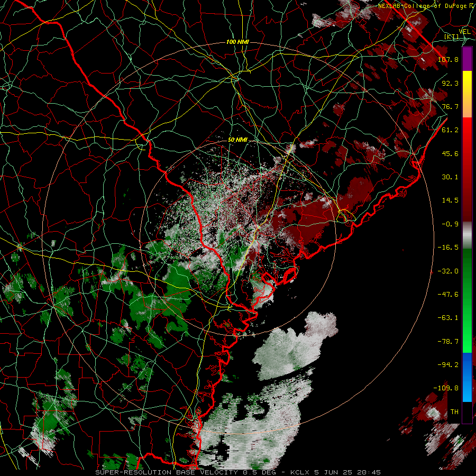The width and height of the screenshot is (476, 476).
Task: Pick the black TH segment of the color bar
Action: (x=467, y=412)
